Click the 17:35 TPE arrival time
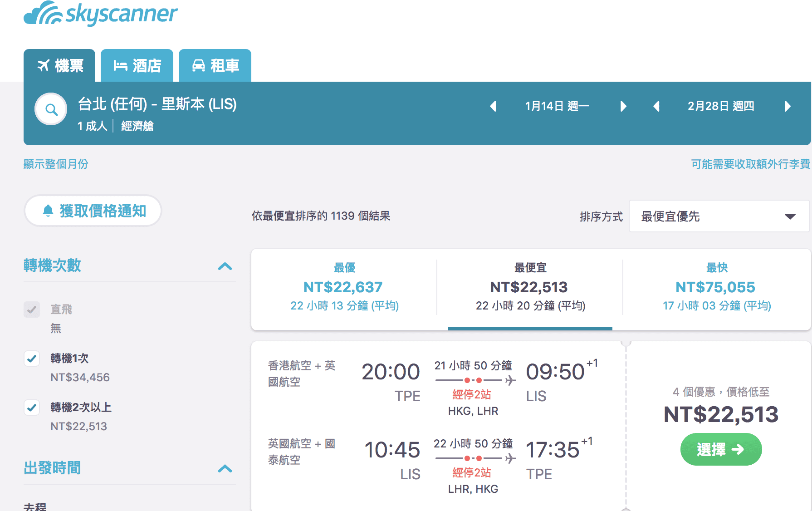Screen dimensions: 812x511 (x=559, y=459)
